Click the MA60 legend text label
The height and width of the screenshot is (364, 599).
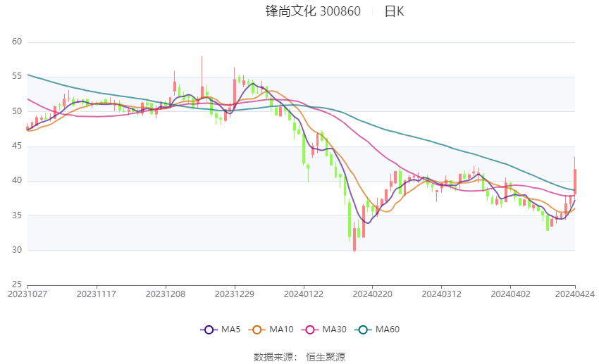coord(388,330)
